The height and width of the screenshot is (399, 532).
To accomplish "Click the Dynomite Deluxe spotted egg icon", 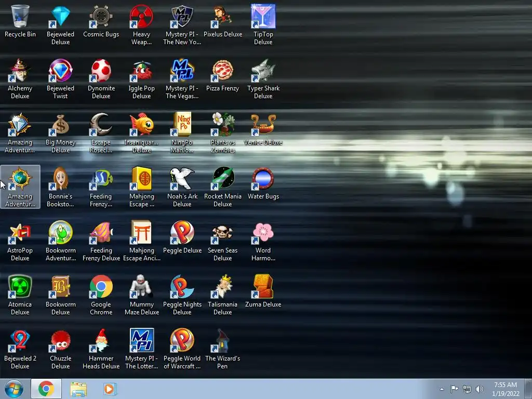I will coord(101,70).
